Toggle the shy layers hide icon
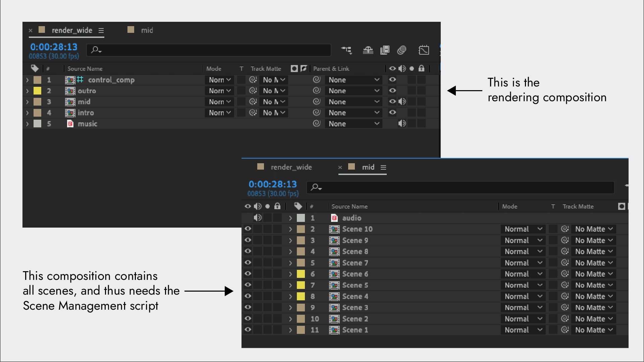This screenshot has height=362, width=644. click(368, 50)
